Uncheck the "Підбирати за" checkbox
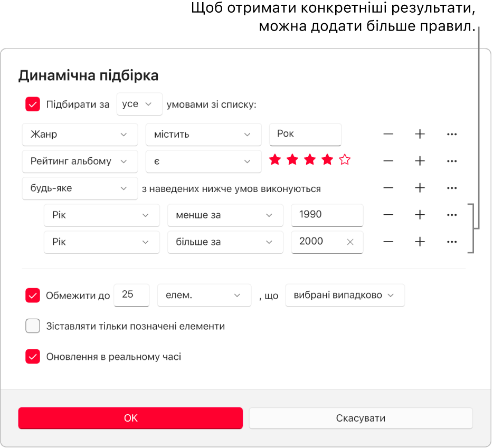The image size is (493, 448). point(33,104)
